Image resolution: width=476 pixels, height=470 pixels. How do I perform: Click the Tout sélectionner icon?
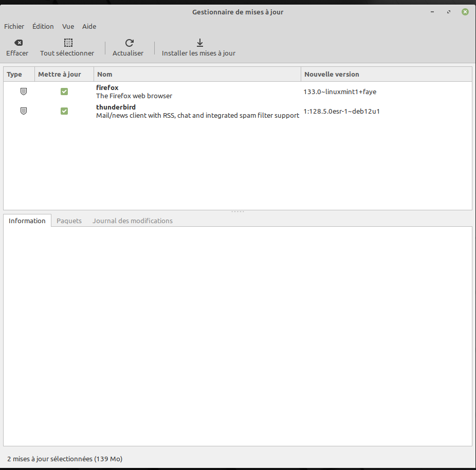(x=67, y=43)
